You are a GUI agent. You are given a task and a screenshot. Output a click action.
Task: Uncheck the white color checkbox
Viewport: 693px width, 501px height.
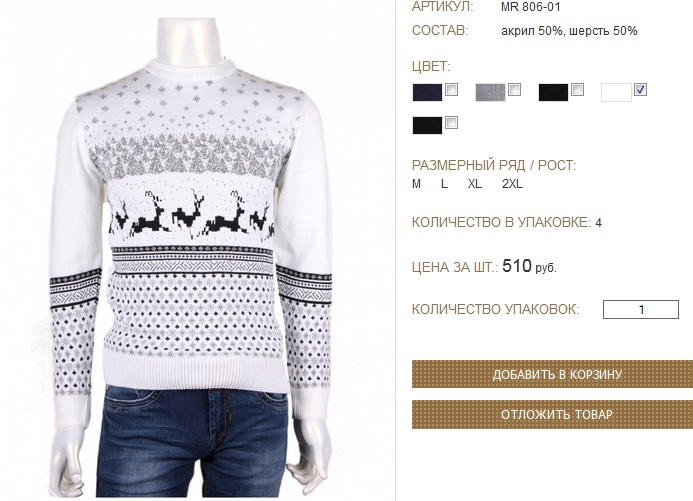coord(640,90)
